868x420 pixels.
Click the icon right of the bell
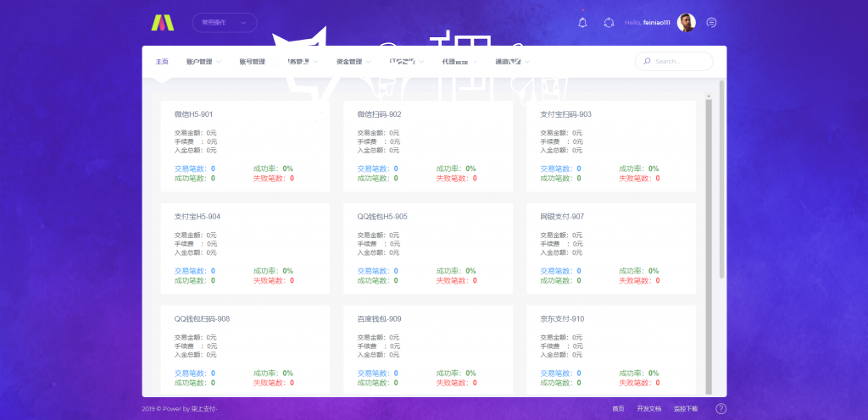(x=609, y=23)
